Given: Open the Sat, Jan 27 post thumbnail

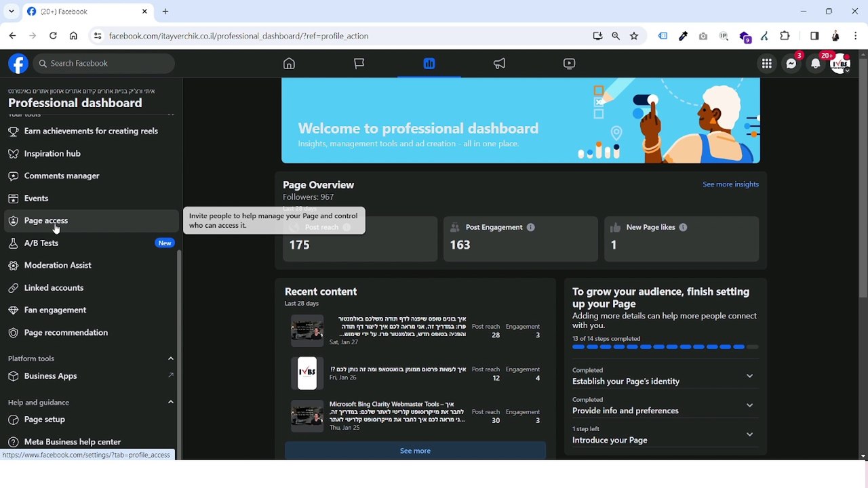Looking at the screenshot, I should pos(307,331).
